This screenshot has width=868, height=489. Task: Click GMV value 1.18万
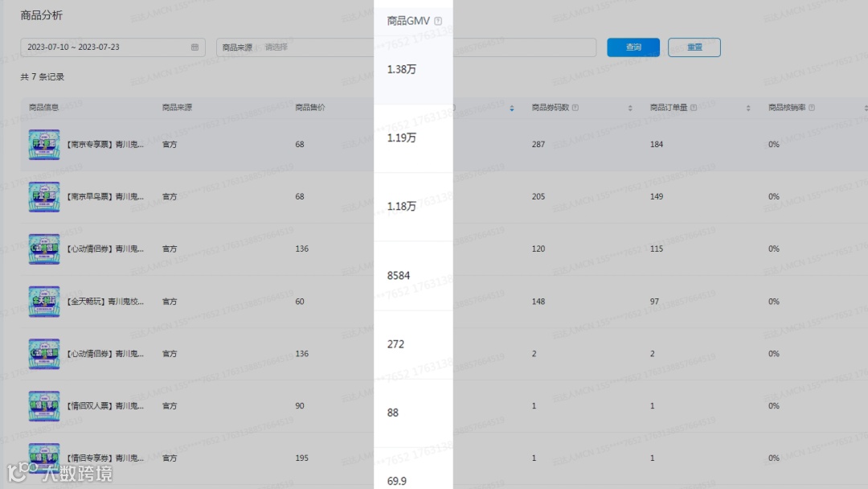[x=401, y=207]
